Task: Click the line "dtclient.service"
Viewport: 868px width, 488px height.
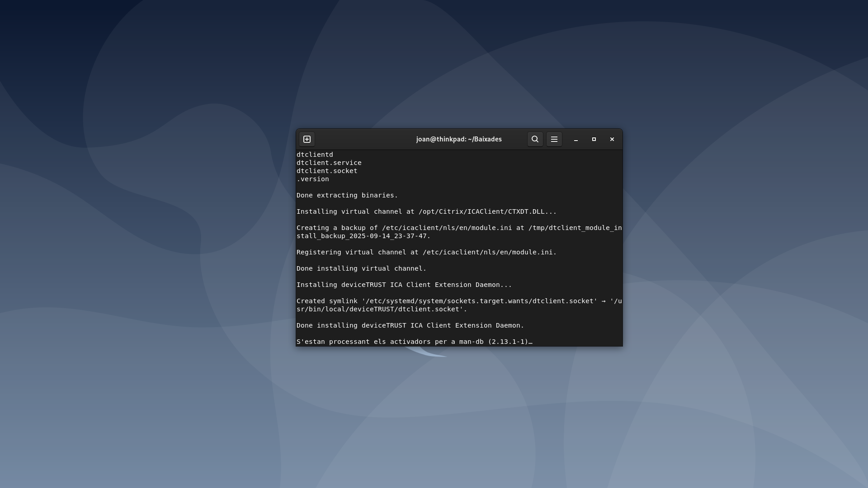Action: (x=329, y=163)
